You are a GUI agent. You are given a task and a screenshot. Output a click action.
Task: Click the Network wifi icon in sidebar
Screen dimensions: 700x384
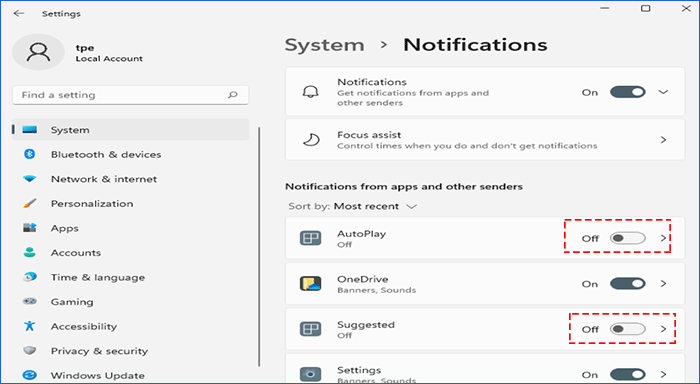(29, 179)
